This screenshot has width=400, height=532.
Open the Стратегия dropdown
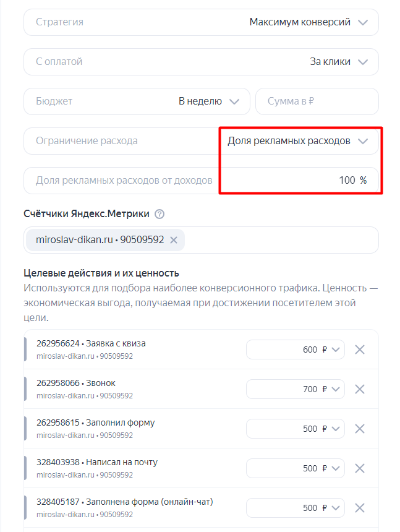point(201,22)
